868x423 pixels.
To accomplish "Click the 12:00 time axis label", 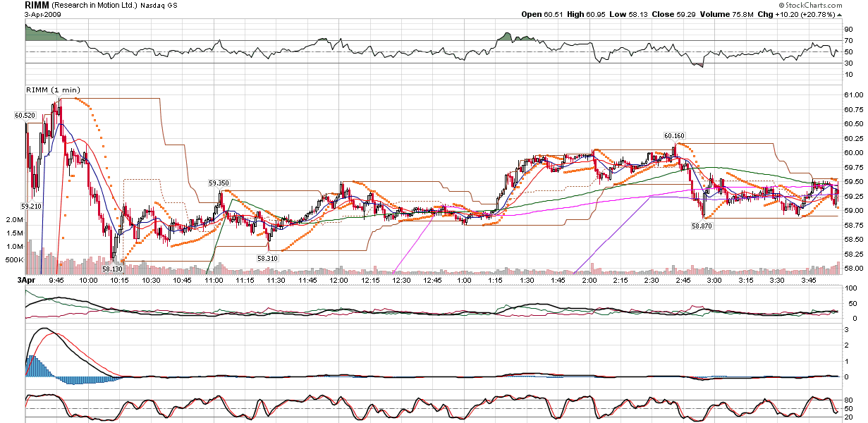I will pos(339,280).
